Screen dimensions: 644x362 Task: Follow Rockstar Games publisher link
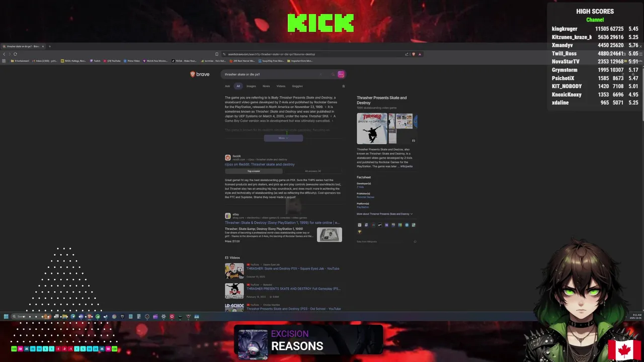(365, 197)
